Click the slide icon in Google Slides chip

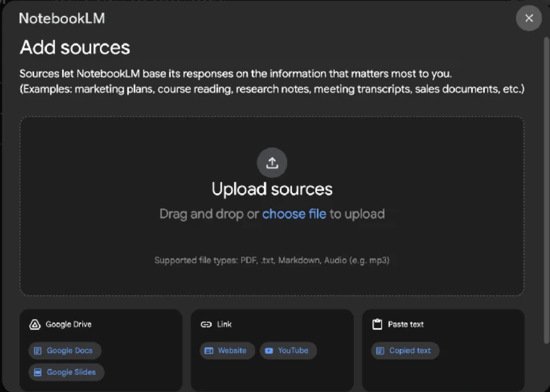click(37, 372)
